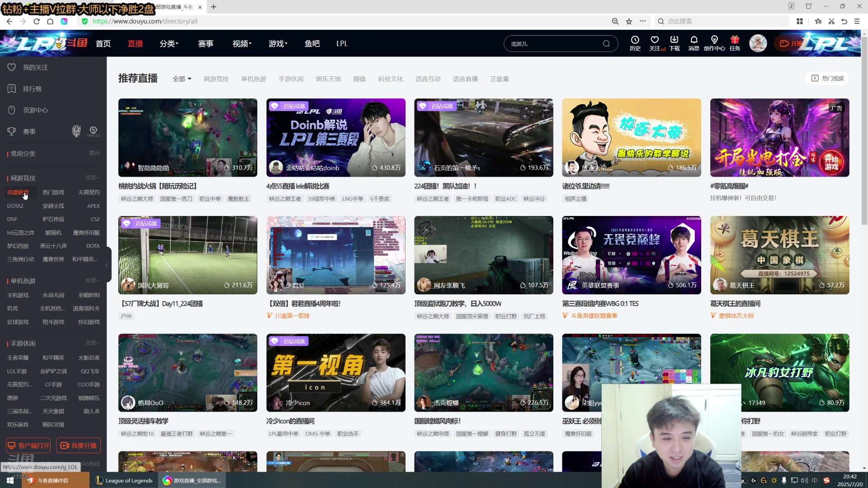Expand 常用分类 with 展开
This screenshot has width=868, height=488.
point(94,153)
